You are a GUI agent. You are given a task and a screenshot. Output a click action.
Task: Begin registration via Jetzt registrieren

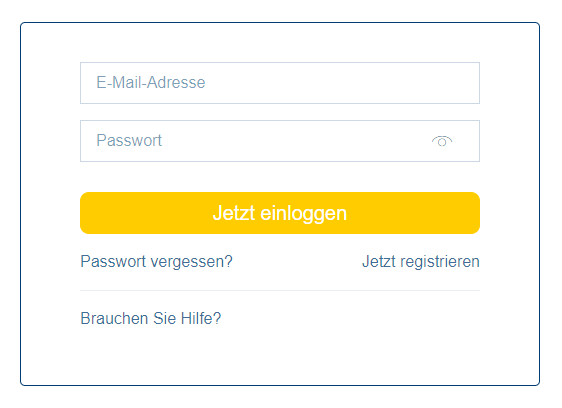coord(421,261)
